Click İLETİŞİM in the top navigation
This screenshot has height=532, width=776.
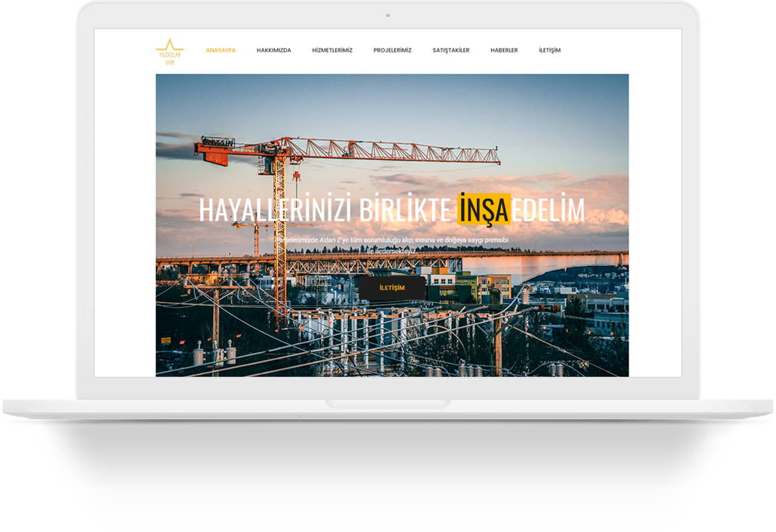[549, 50]
